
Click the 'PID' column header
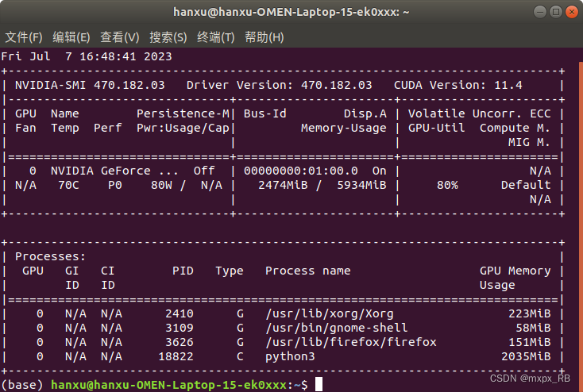click(183, 271)
